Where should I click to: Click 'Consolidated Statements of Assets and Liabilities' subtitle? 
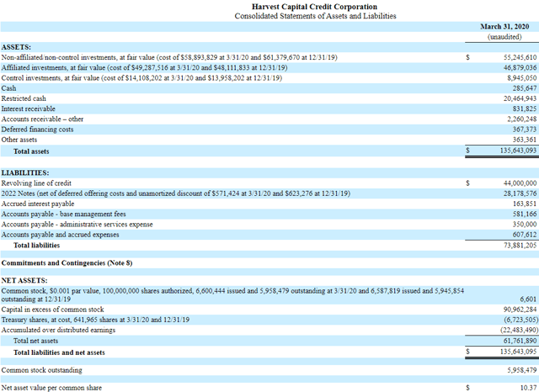315,16
